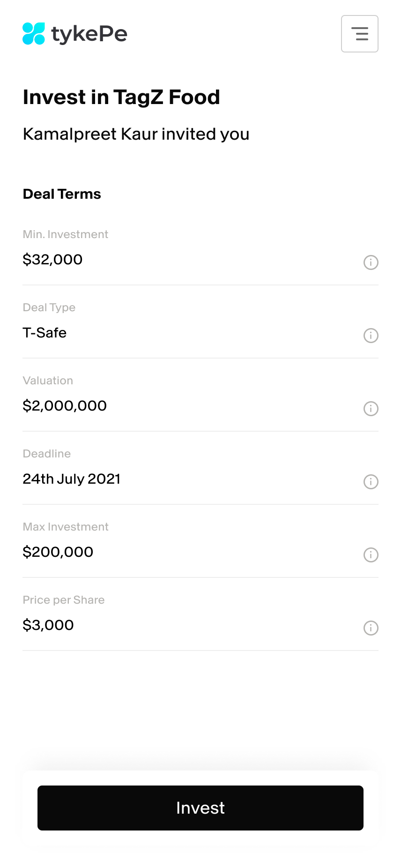Show info for Price per Share
This screenshot has height=868, width=401.
[x=371, y=628]
